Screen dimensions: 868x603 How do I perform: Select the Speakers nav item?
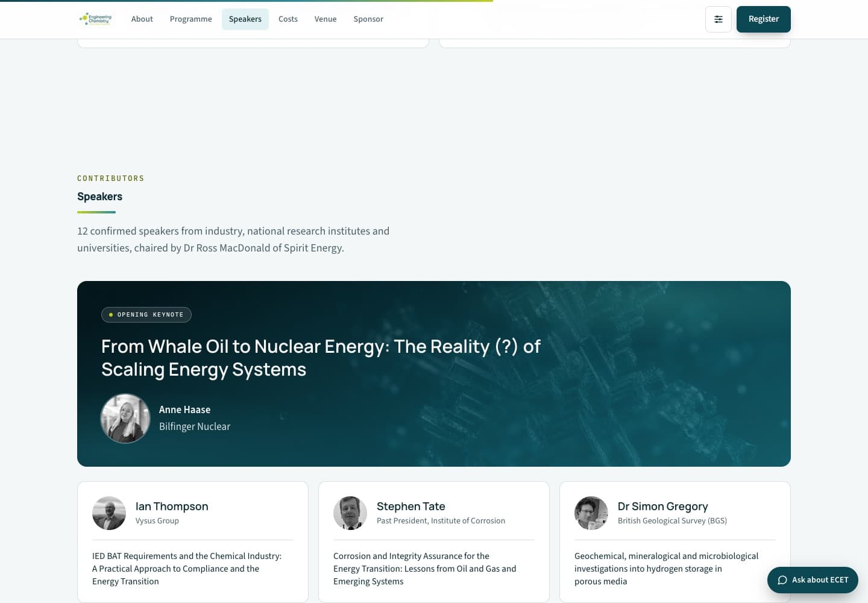(x=245, y=19)
